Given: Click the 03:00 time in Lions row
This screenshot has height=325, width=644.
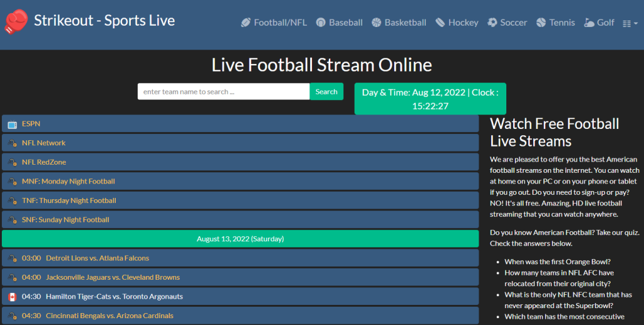Looking at the screenshot, I should click(31, 258).
